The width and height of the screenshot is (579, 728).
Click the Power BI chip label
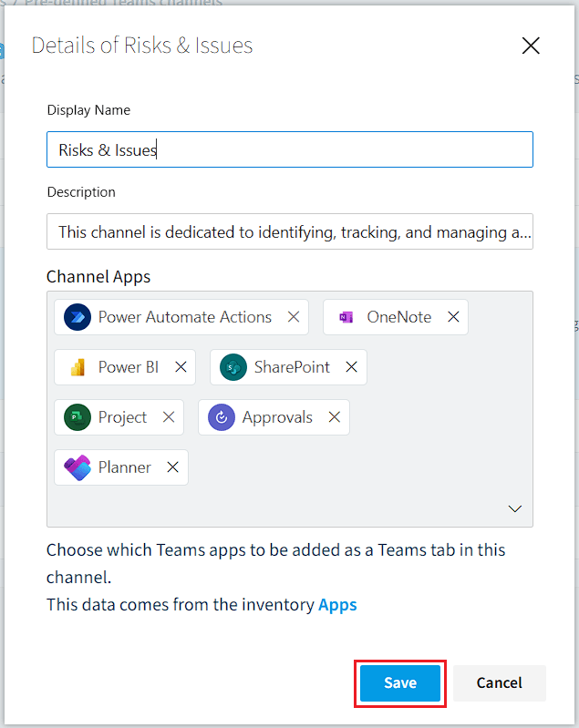coord(129,367)
